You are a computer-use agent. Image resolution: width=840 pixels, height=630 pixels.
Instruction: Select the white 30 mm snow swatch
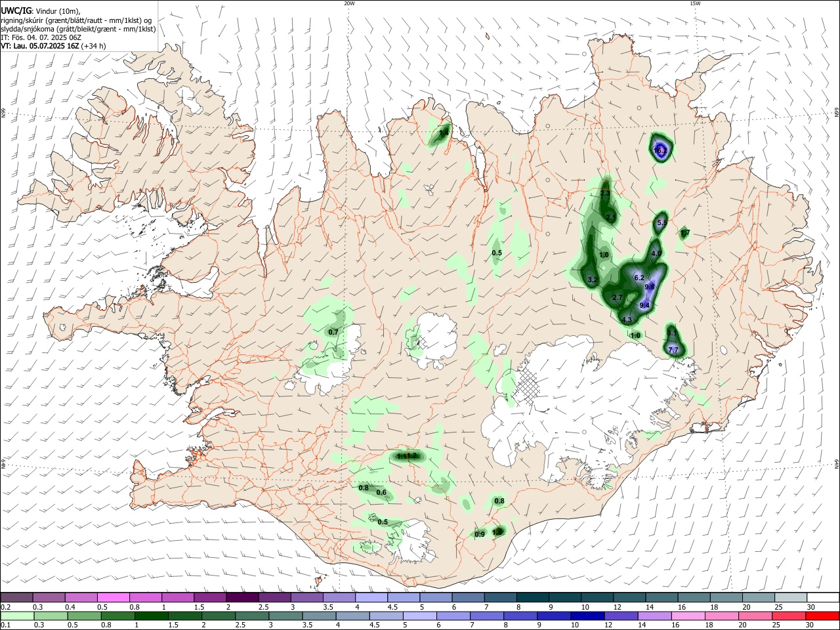pyautogui.click(x=824, y=598)
